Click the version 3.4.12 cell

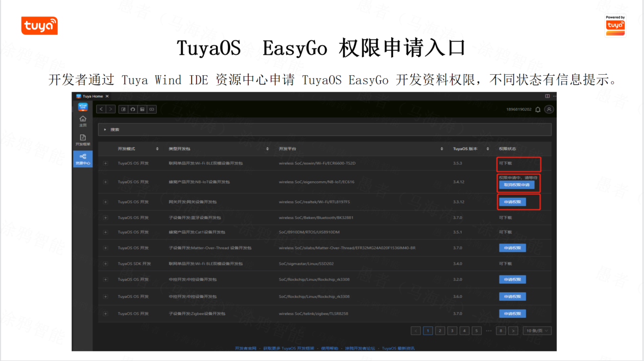(458, 182)
